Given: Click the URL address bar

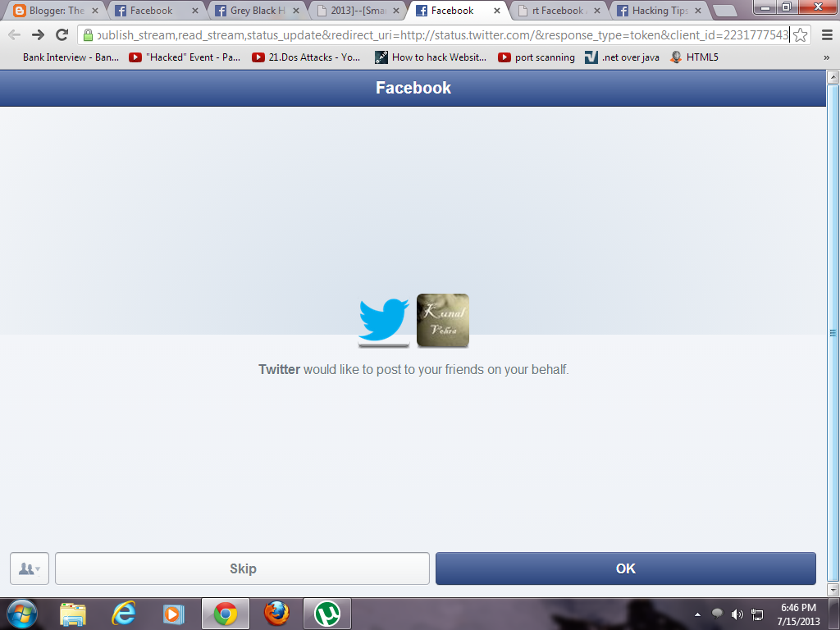Looking at the screenshot, I should (x=442, y=35).
